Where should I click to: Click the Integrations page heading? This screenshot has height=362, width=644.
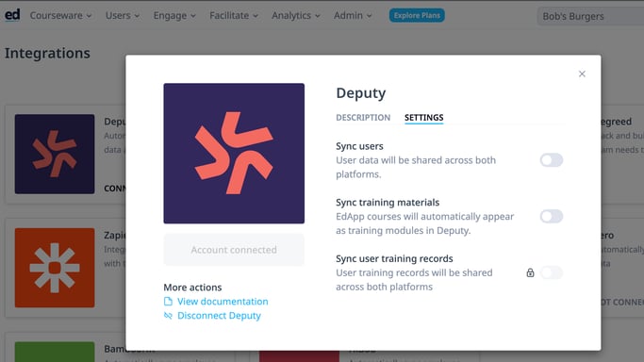[x=47, y=53]
